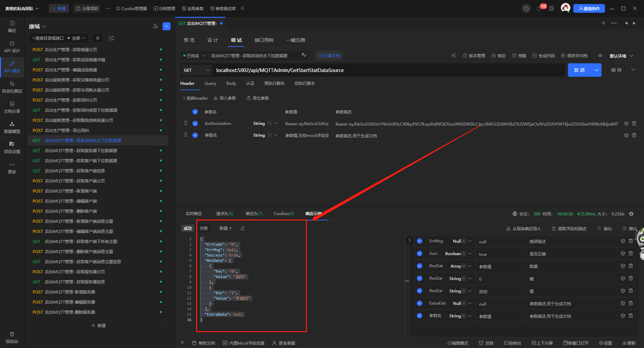Open the 默认环境 environment dropdown
644x348 pixels.
click(x=621, y=56)
